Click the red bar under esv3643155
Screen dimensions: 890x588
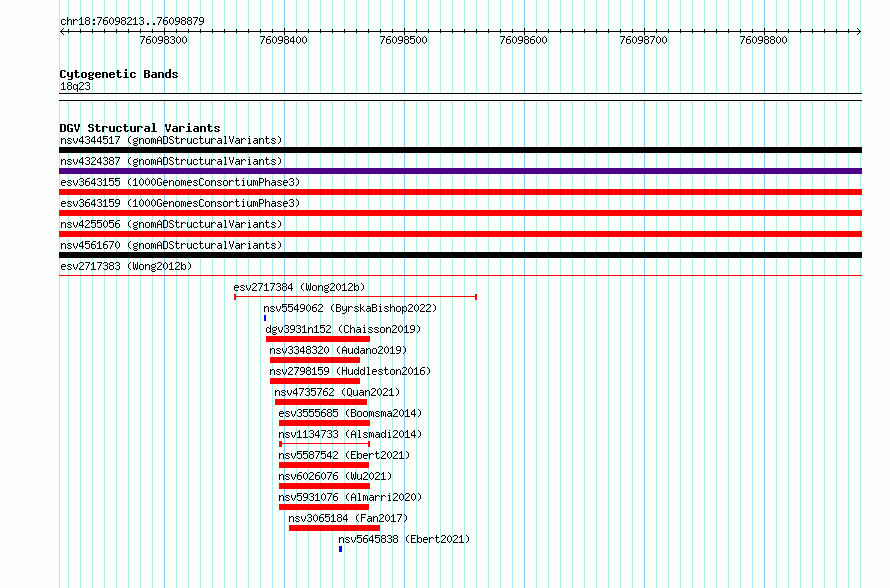coord(460,192)
